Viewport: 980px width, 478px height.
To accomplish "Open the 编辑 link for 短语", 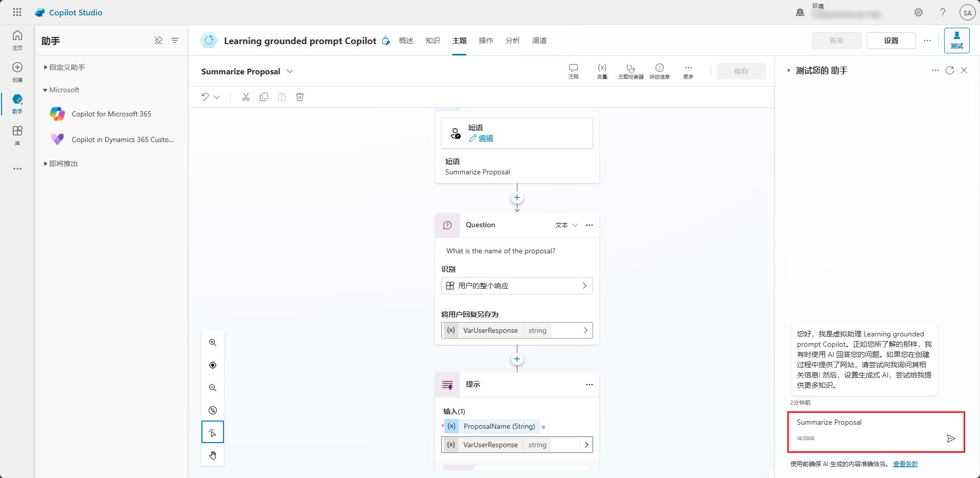I will coord(481,138).
